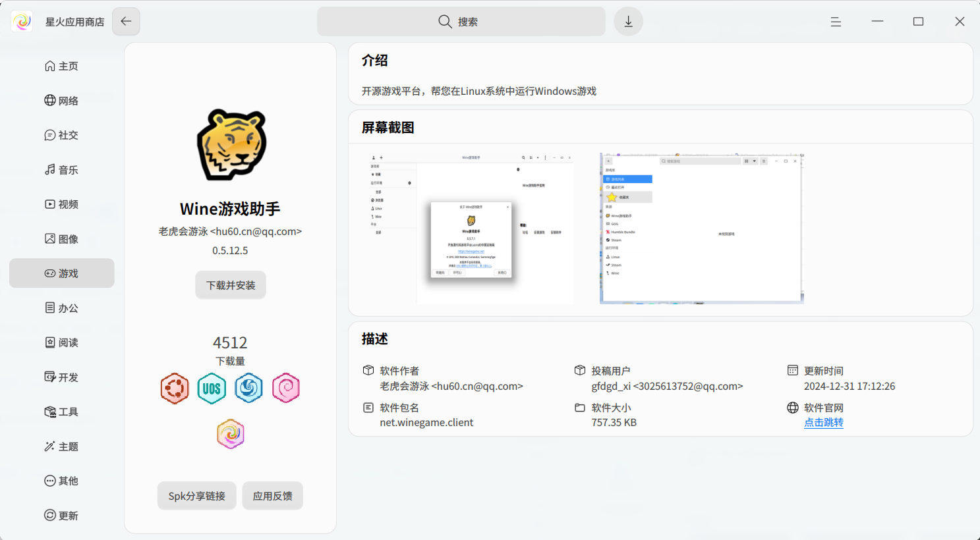Open the 主题 themes category
This screenshot has width=980, height=540.
[62, 446]
